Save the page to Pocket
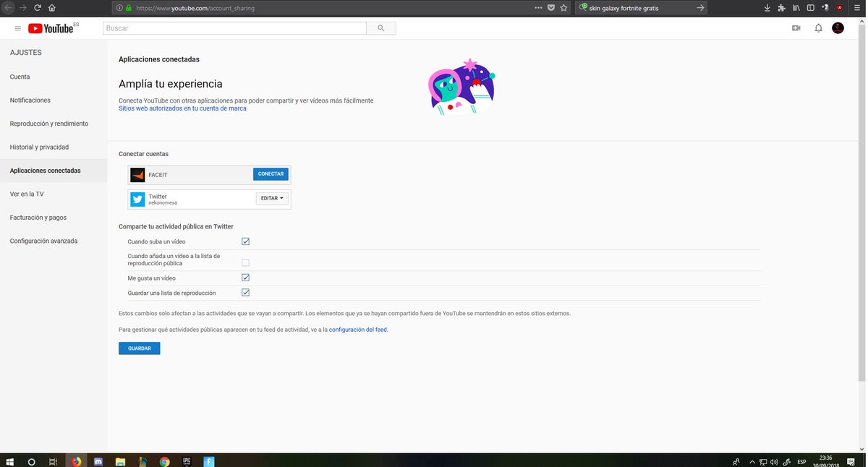This screenshot has height=467, width=868. click(x=551, y=8)
